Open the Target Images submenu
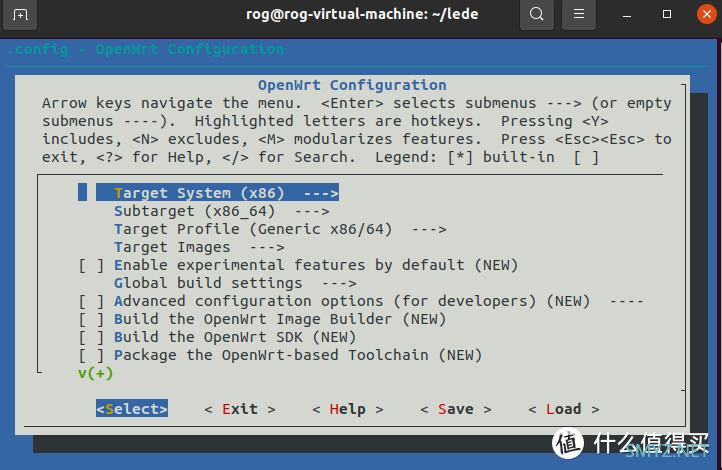 coord(199,247)
